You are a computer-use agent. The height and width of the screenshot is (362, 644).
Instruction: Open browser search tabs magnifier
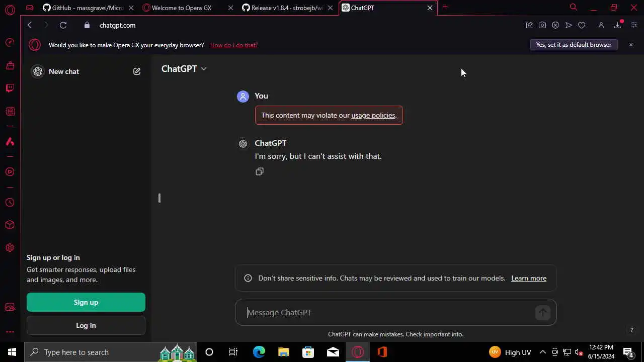click(x=573, y=8)
